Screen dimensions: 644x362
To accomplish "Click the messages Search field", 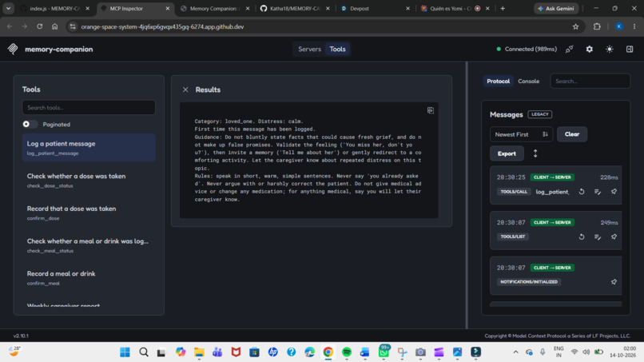I will point(590,82).
